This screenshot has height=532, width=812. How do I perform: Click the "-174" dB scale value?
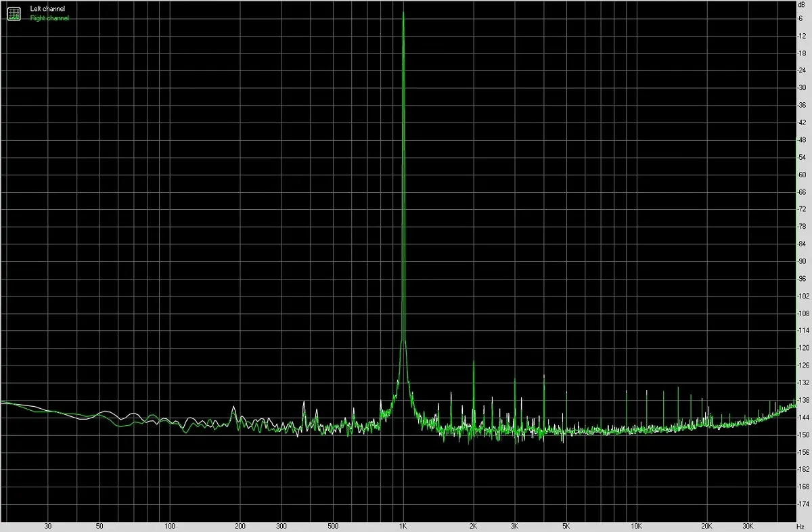click(x=804, y=504)
